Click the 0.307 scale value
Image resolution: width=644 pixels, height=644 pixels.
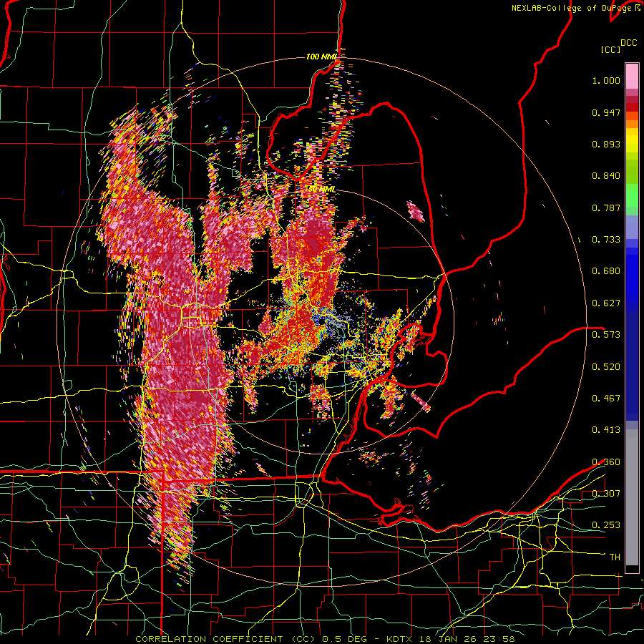606,494
